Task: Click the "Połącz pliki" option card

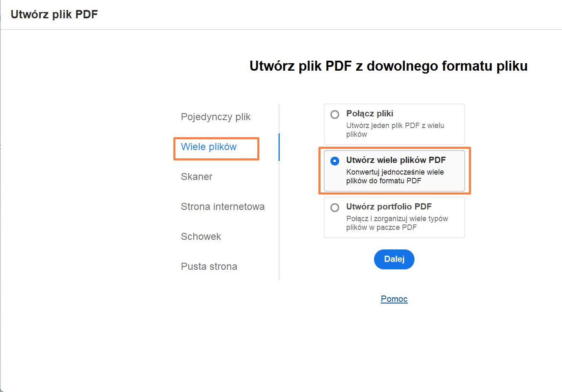Action: click(x=394, y=124)
